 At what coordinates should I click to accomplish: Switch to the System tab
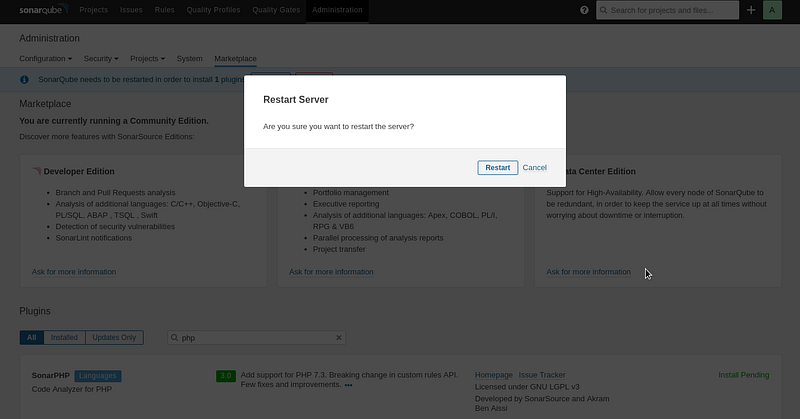tap(189, 59)
